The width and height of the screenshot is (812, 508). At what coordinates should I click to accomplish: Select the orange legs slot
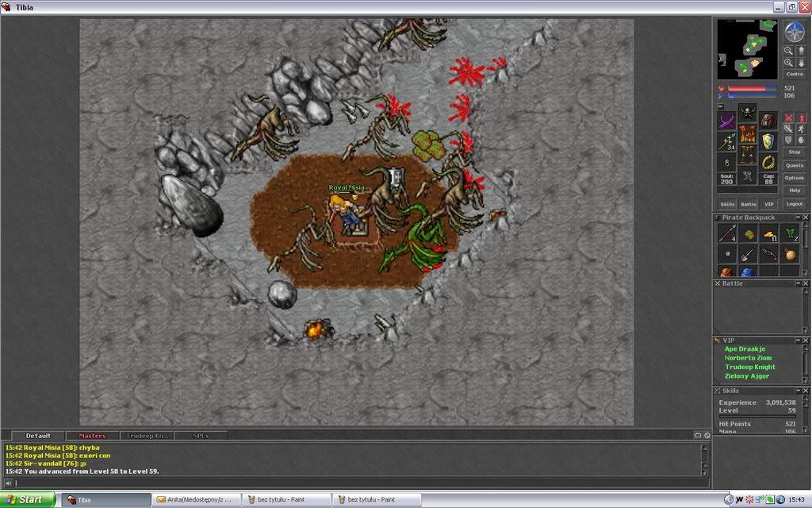[748, 155]
